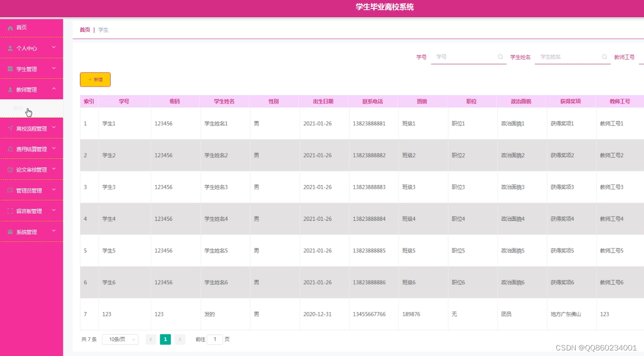Click the 学生 breadcrumb item

pyautogui.click(x=103, y=30)
